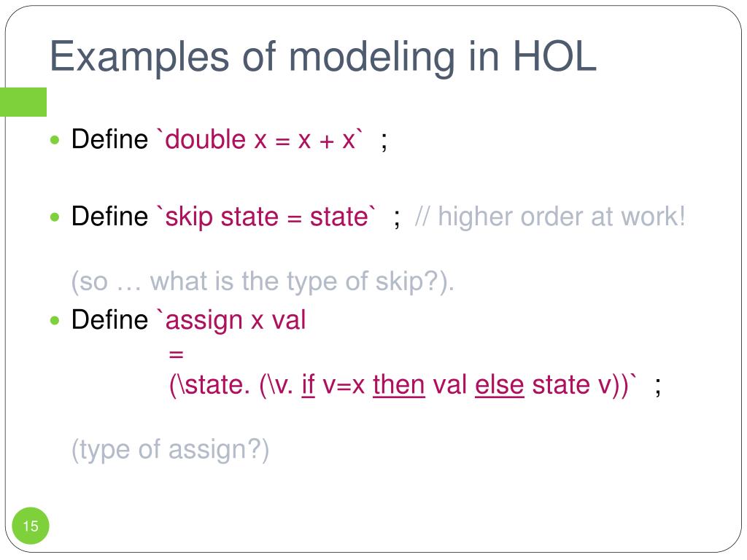Click the underlined 'then' keyword

(x=399, y=385)
